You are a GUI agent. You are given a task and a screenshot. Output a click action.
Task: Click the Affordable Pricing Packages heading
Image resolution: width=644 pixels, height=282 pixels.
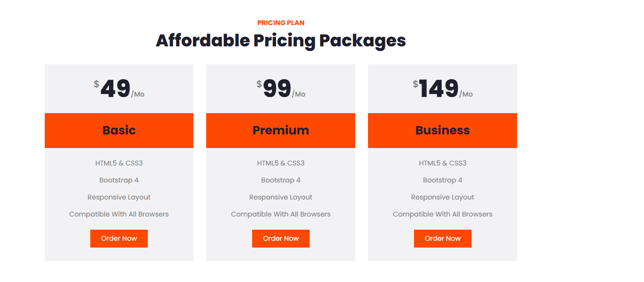coord(281,41)
